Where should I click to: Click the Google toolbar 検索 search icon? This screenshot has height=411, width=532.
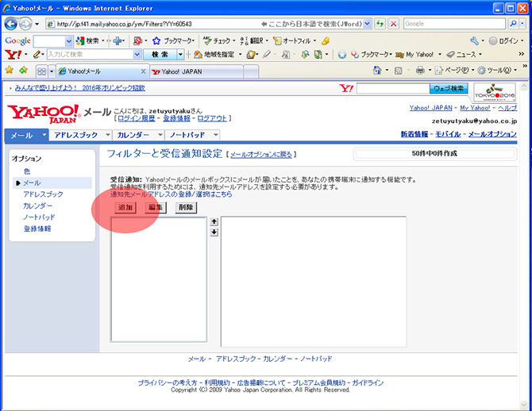pos(80,41)
